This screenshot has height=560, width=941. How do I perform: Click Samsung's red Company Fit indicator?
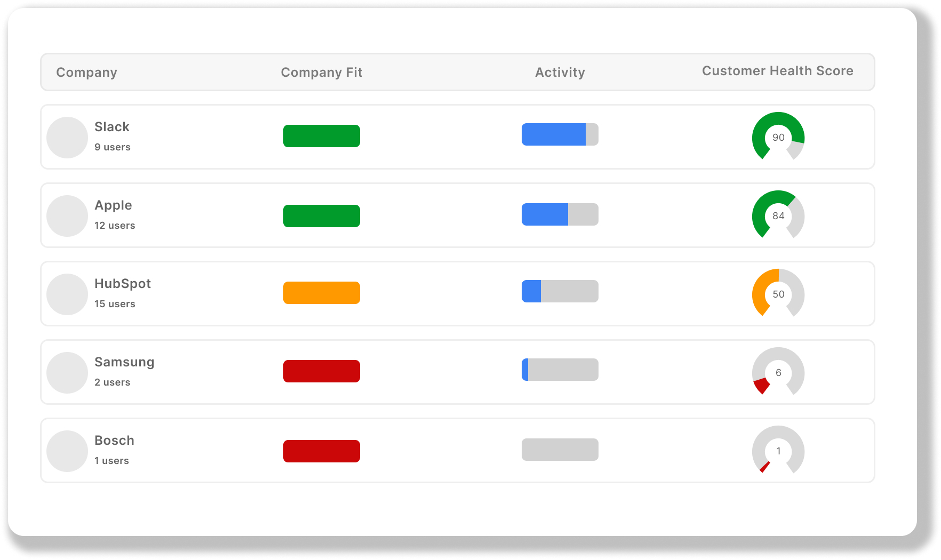[322, 371]
